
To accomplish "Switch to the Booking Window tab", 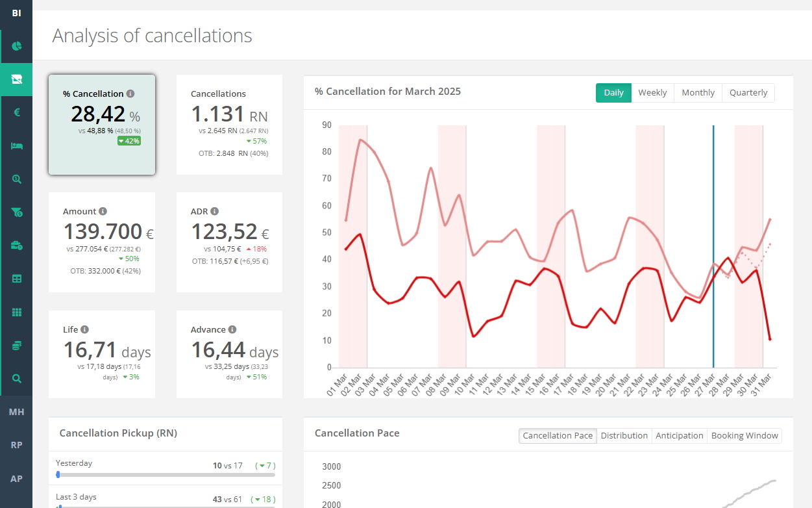I will click(744, 436).
